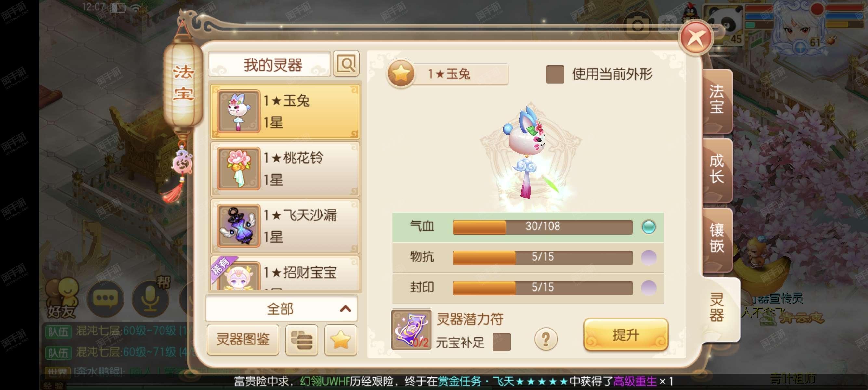This screenshot has height=390, width=868.
Task: Open the magnifier search icon beside 我的灵器
Action: coord(346,63)
